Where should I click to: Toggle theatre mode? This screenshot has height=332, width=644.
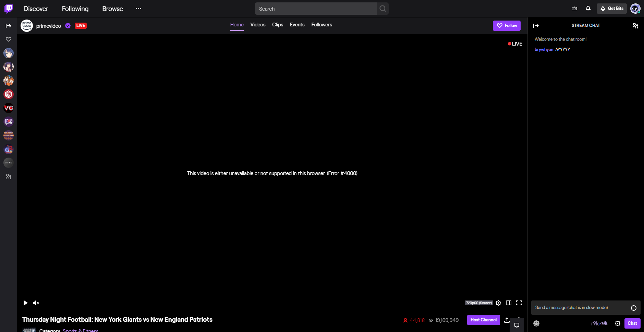(x=509, y=303)
